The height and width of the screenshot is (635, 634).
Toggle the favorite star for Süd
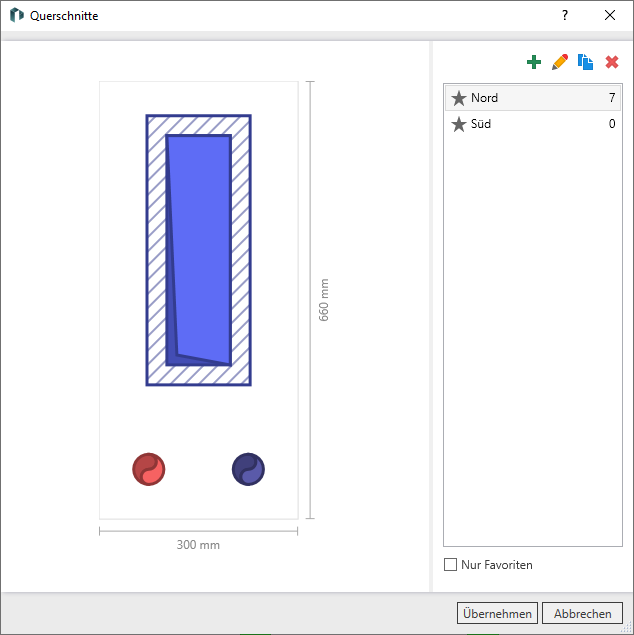(459, 124)
